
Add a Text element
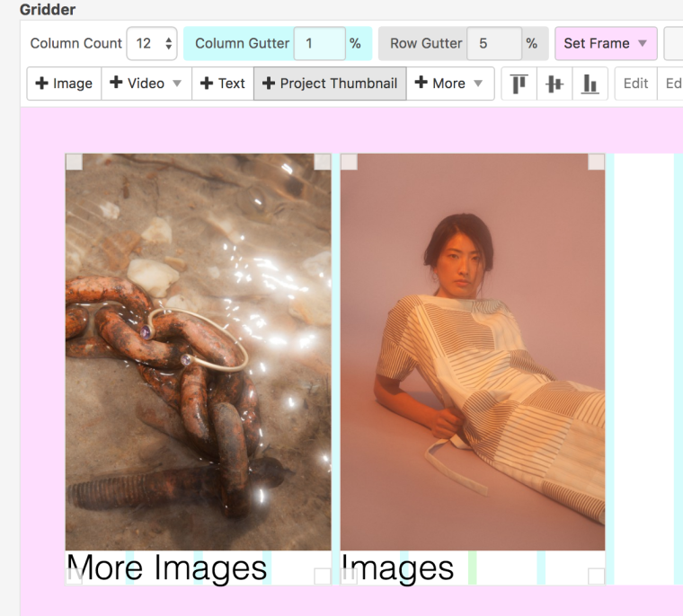coord(222,84)
